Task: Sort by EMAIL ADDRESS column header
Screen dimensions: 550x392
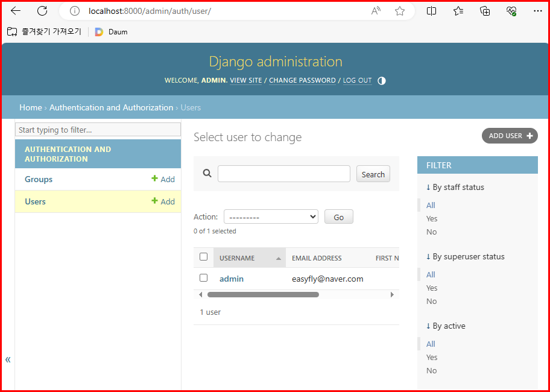Action: coord(317,258)
